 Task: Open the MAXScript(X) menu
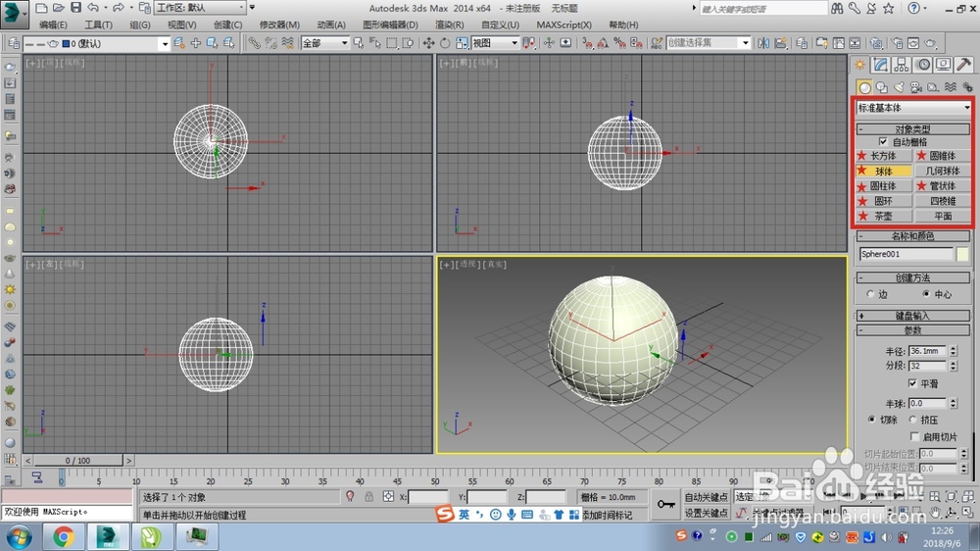pos(563,25)
